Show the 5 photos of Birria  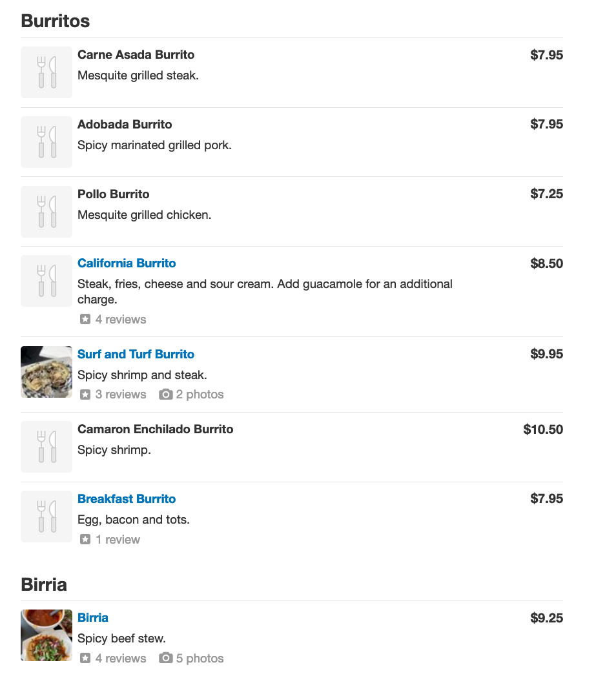200,659
